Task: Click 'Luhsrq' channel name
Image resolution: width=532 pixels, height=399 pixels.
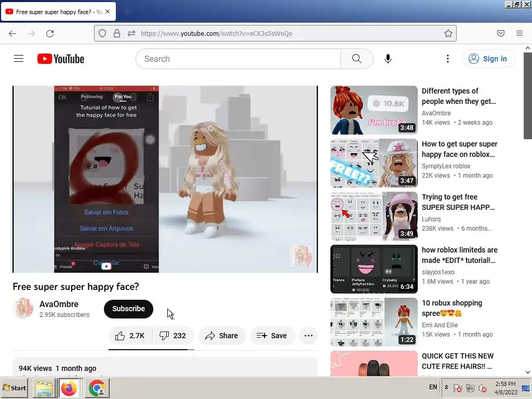Action: pyautogui.click(x=431, y=219)
